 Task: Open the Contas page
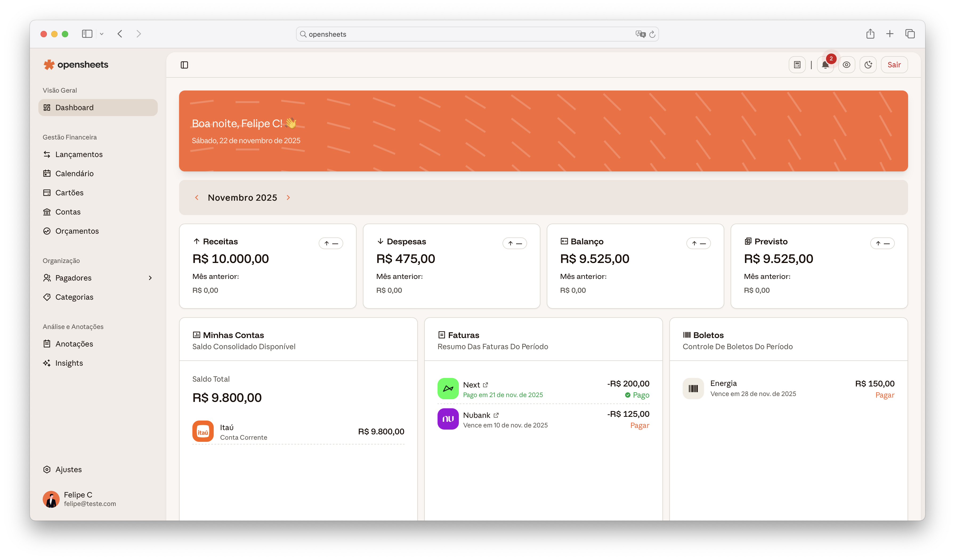68,212
